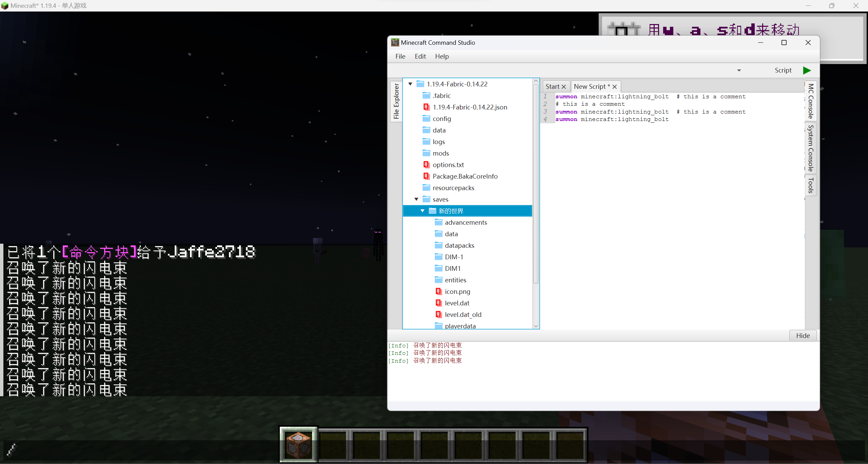Close the Start tab
Viewport: 868px width, 464px height.
click(x=564, y=87)
